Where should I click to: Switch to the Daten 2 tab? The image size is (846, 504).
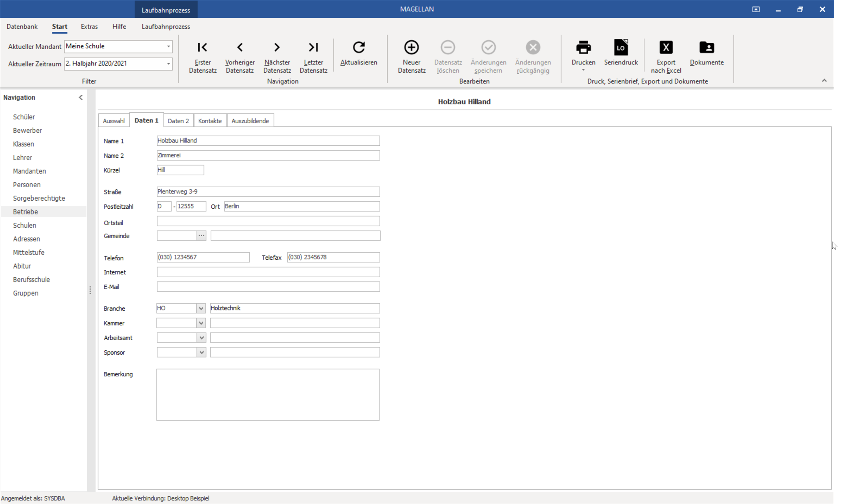[178, 121]
